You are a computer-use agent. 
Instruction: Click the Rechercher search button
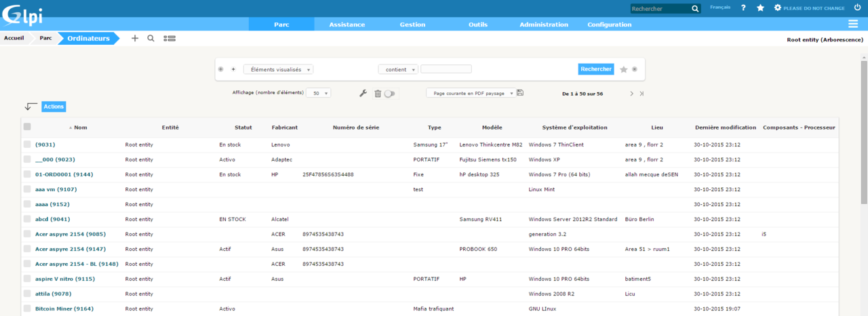coord(596,69)
